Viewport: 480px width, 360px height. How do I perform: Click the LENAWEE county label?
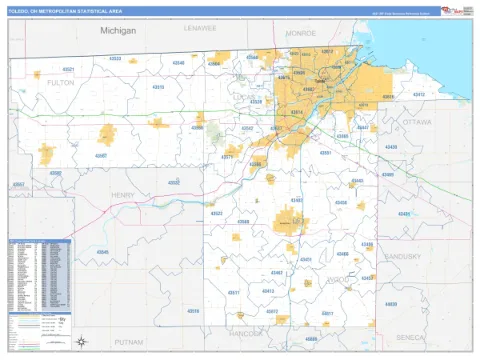pyautogui.click(x=200, y=28)
